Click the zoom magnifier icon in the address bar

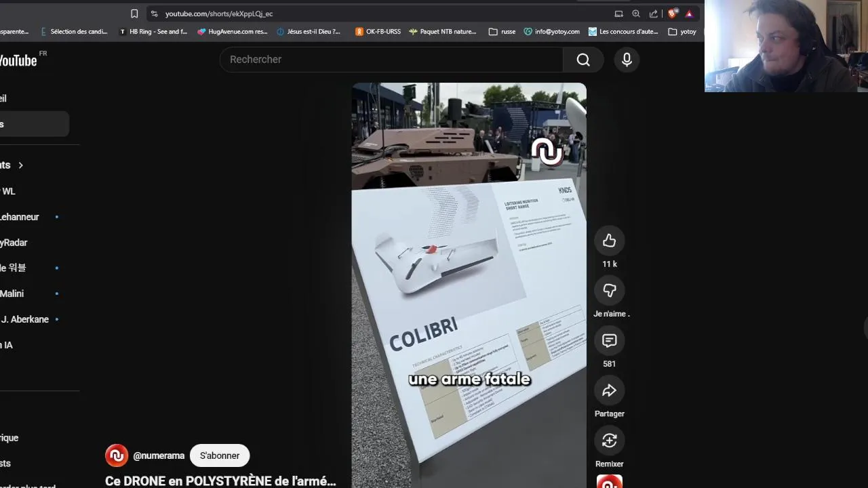[636, 14]
